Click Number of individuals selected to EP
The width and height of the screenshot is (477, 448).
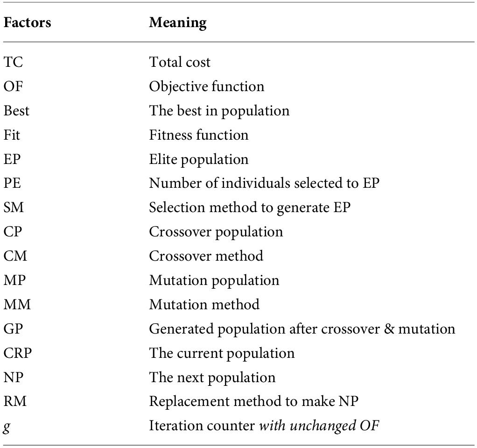pyautogui.click(x=264, y=183)
